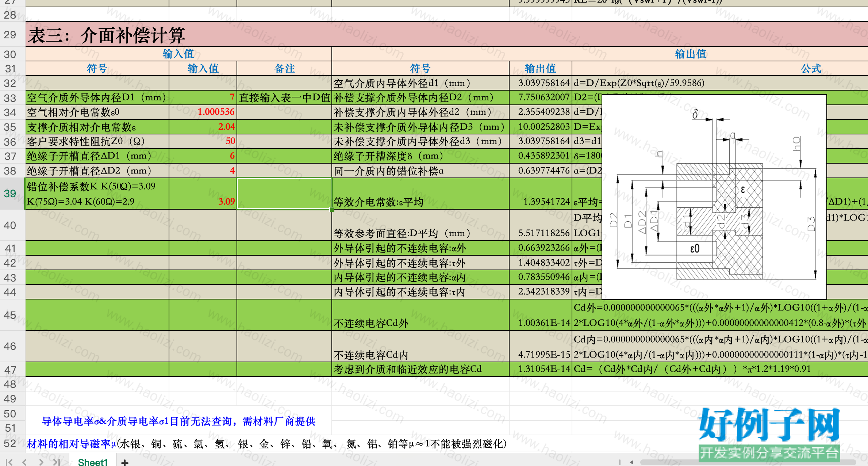Select cell 同一介质内的错位补偿α
This screenshot has height=466, width=868.
pos(420,171)
